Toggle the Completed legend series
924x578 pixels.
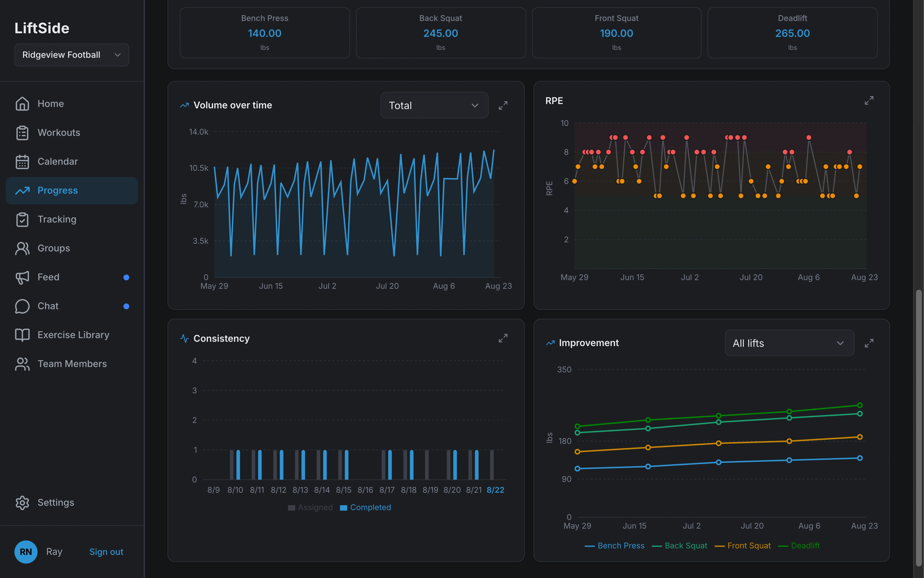[366, 507]
